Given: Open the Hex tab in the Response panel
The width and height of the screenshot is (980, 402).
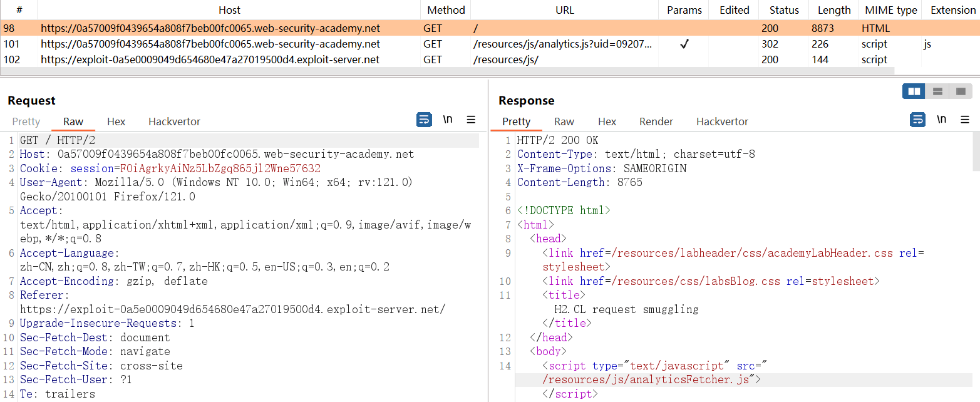Looking at the screenshot, I should 607,121.
